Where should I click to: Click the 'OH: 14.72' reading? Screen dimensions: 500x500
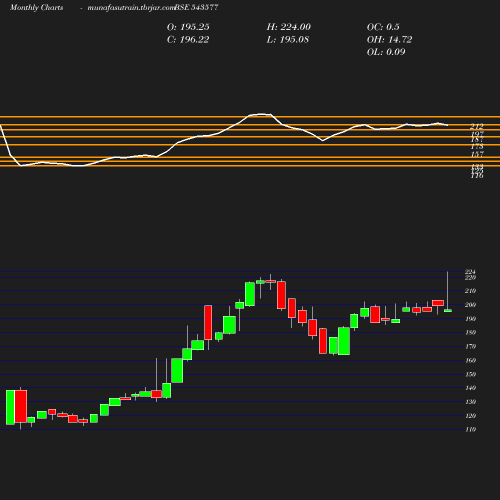[389, 40]
